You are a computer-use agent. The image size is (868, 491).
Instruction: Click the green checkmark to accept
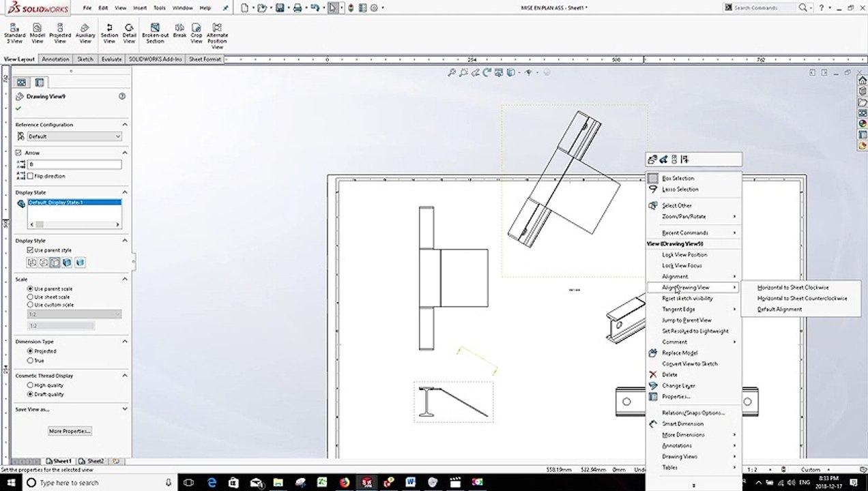tap(18, 108)
